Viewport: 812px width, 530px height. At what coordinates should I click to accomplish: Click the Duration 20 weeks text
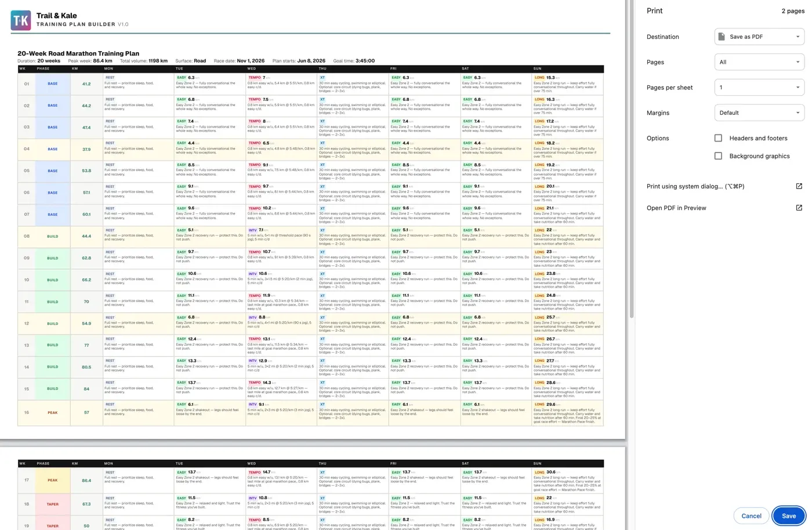pyautogui.click(x=39, y=61)
